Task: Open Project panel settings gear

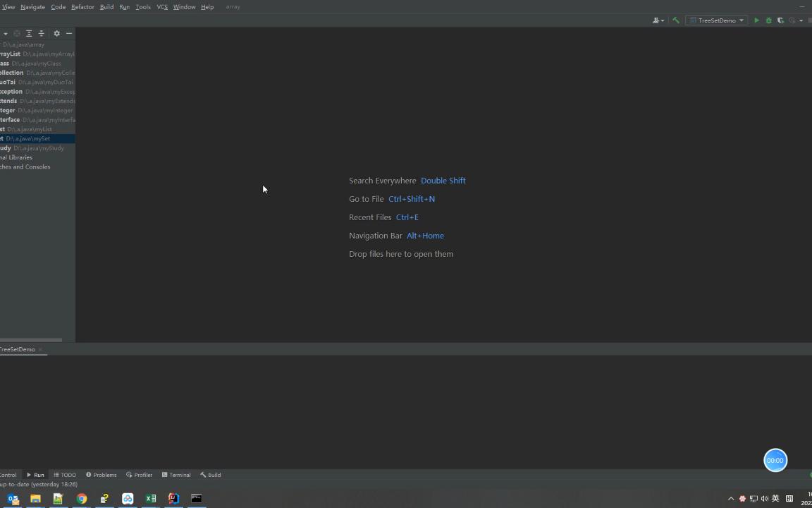Action: [56, 33]
